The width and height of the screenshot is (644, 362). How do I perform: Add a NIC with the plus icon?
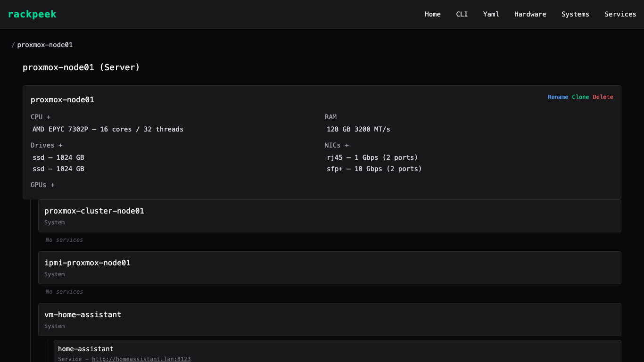pyautogui.click(x=347, y=145)
